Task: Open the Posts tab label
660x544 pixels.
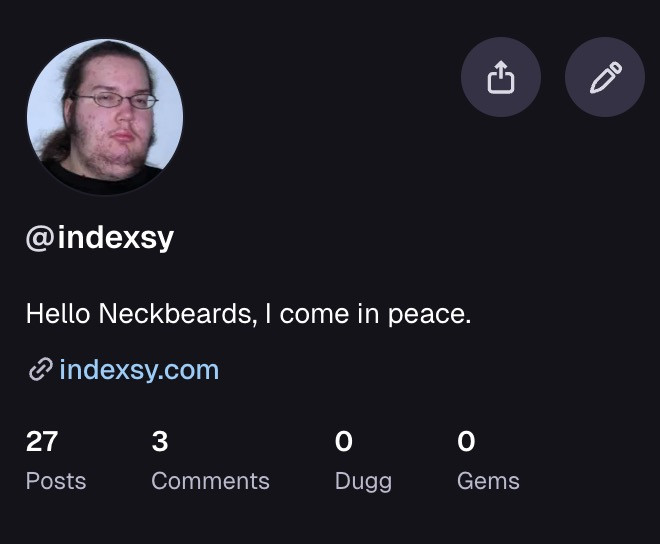Action: pyautogui.click(x=56, y=481)
